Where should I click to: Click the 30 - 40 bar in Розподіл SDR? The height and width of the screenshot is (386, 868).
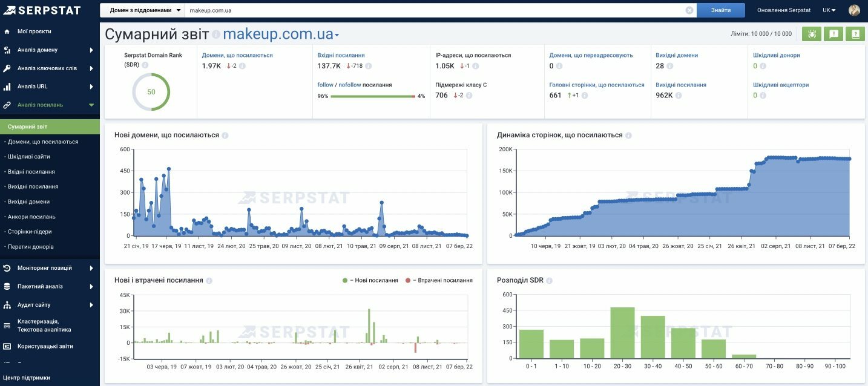(653, 337)
